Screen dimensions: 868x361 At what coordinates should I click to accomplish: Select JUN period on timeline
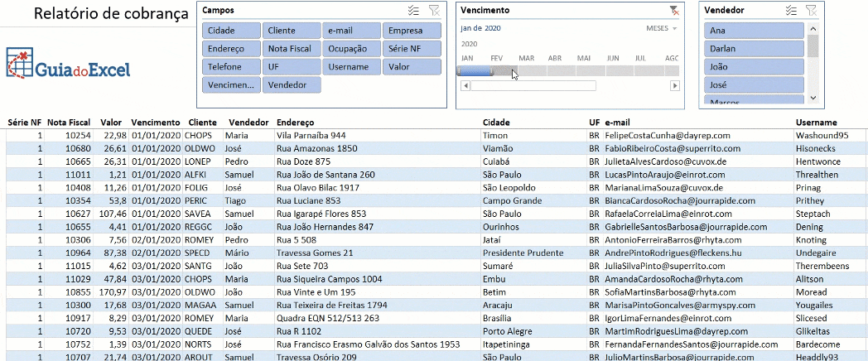[620, 71]
